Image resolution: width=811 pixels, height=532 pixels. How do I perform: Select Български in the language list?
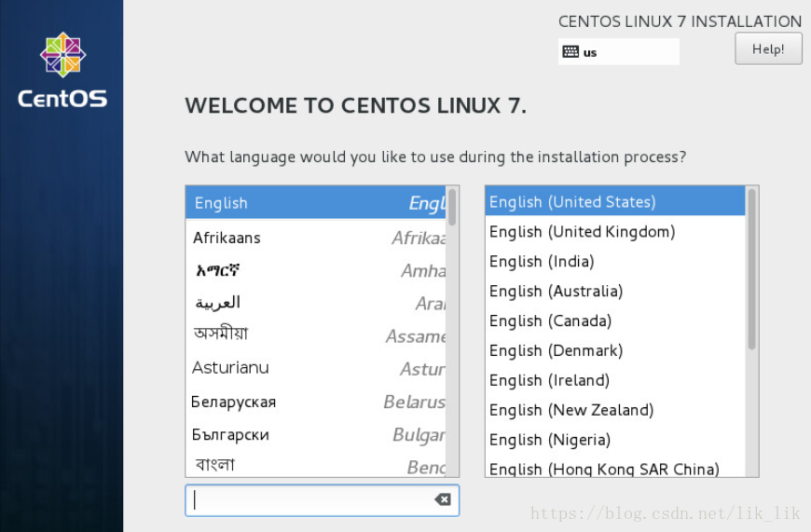point(315,434)
